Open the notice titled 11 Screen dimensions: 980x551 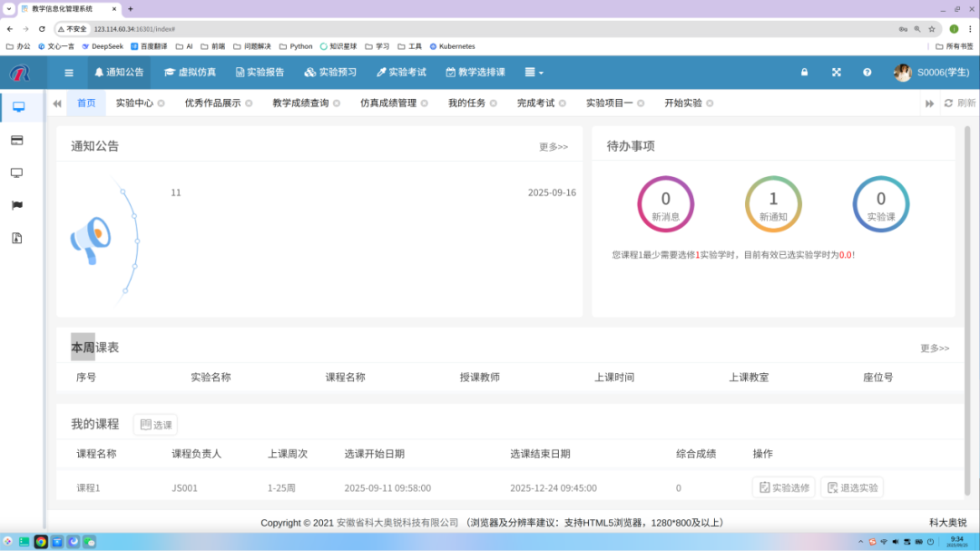[176, 192]
